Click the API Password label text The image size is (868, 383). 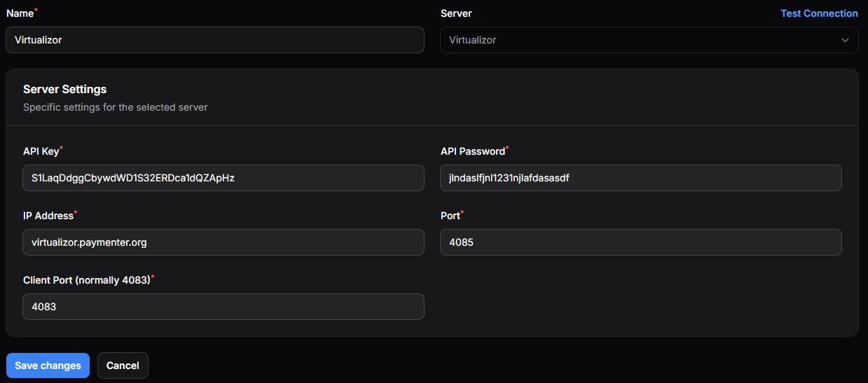point(472,151)
